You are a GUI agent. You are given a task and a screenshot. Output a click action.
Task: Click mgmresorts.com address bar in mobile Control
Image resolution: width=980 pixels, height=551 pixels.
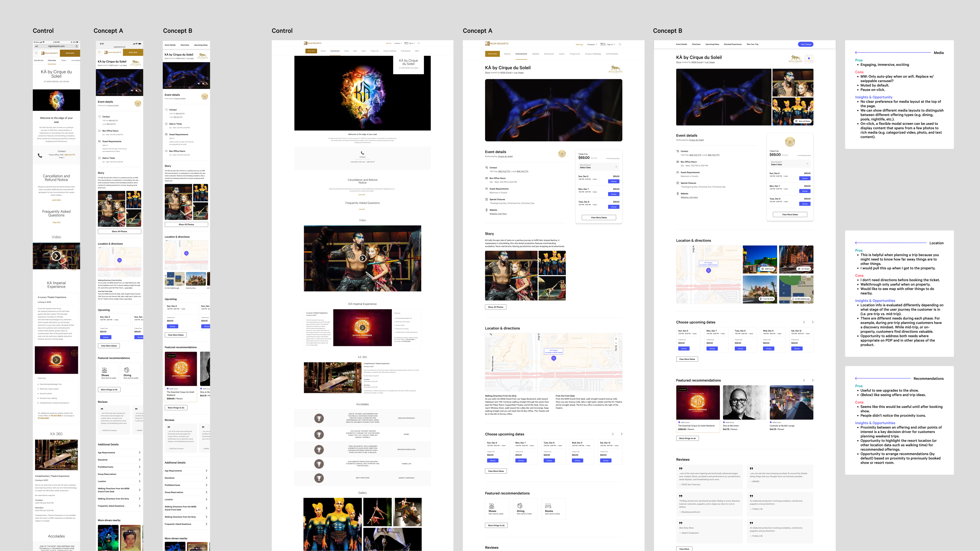click(56, 46)
